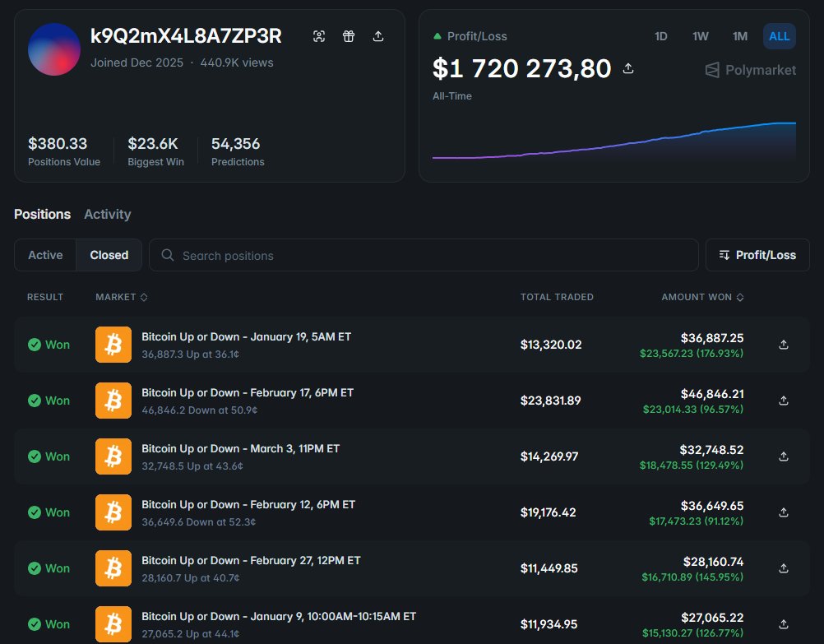The width and height of the screenshot is (824, 644).
Task: Select the 1D profit timeframe
Action: [x=660, y=36]
